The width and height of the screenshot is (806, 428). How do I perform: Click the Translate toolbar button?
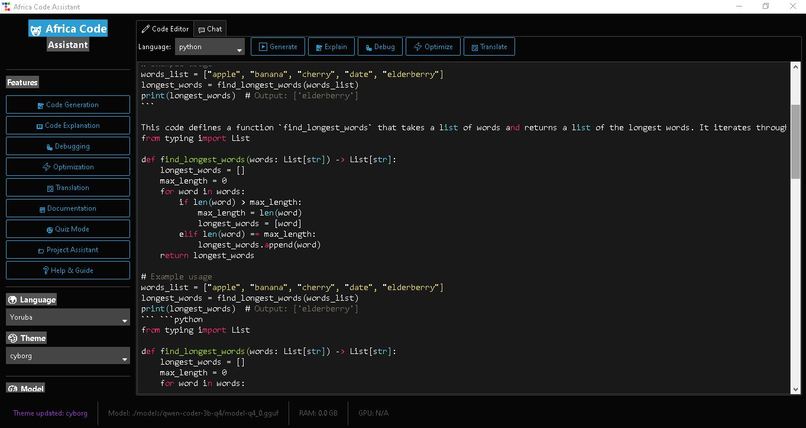click(488, 47)
